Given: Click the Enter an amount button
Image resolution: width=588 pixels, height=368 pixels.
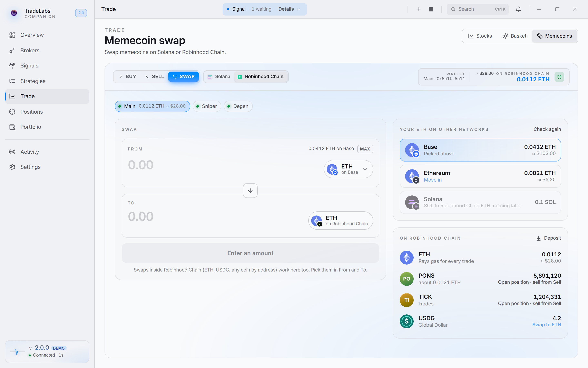Looking at the screenshot, I should click(x=250, y=253).
